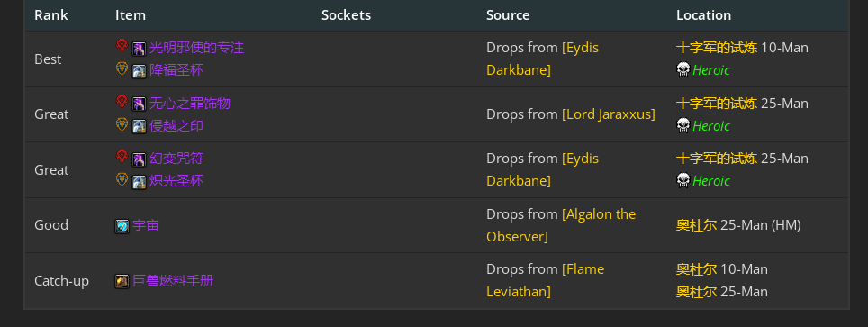Follow the Lord Jaraxxus source link
The width and height of the screenshot is (868, 327).
[x=609, y=114]
